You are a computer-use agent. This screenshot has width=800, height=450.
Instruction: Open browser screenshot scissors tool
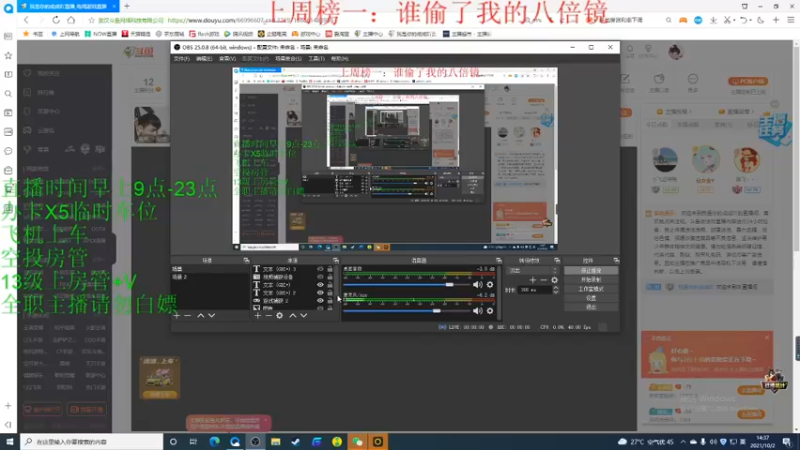pos(728,20)
